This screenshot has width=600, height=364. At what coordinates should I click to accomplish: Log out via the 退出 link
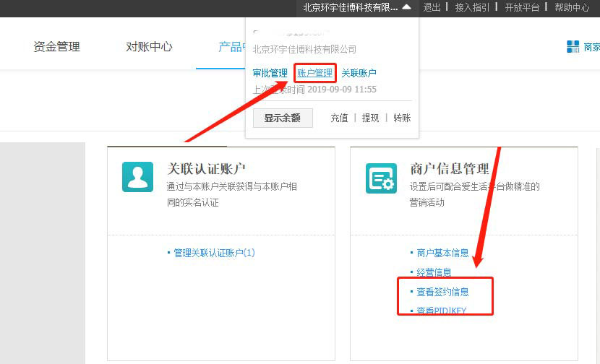pos(432,7)
